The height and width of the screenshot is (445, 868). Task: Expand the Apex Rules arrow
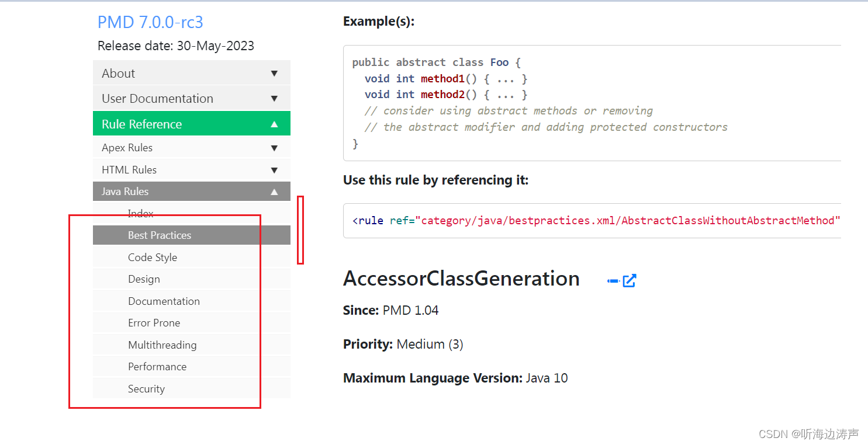(x=274, y=148)
